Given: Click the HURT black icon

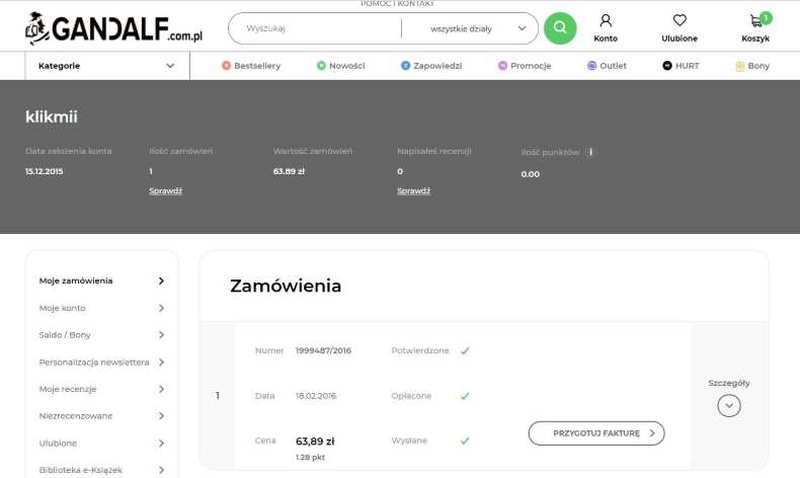Looking at the screenshot, I should point(667,65).
